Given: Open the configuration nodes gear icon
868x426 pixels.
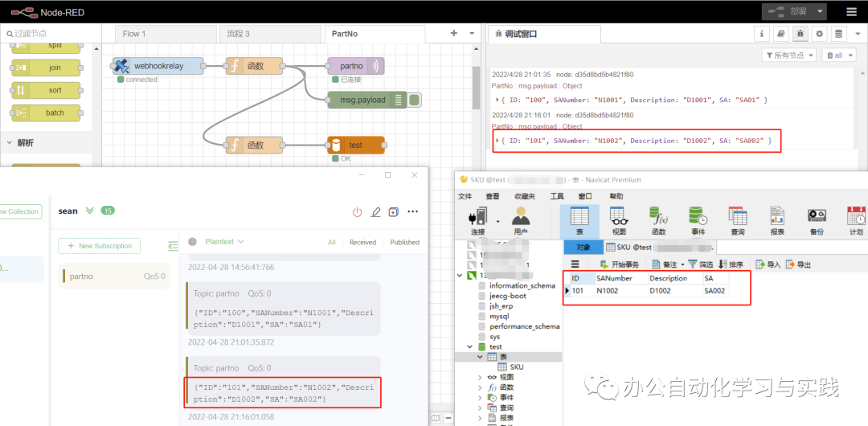Looking at the screenshot, I should pyautogui.click(x=820, y=34).
